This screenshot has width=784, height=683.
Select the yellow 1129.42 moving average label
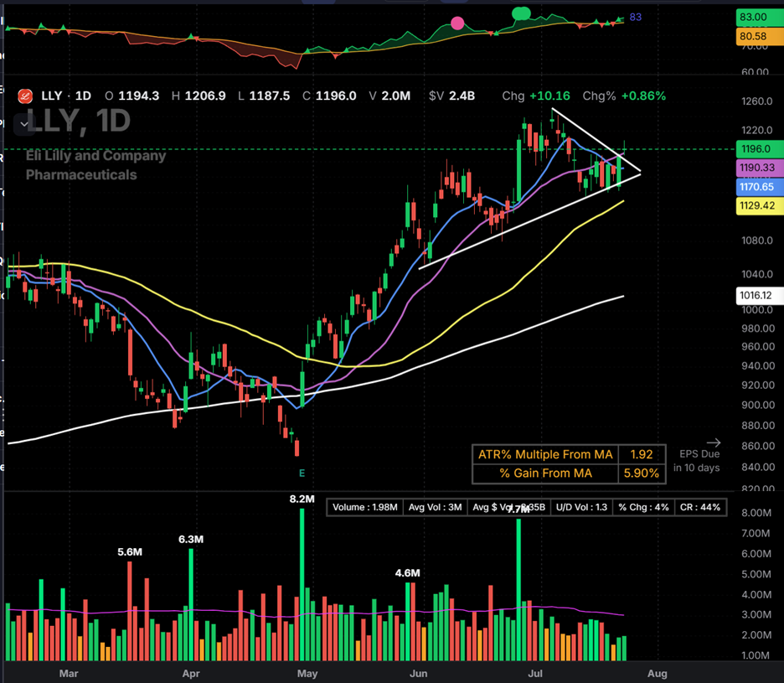tap(760, 205)
